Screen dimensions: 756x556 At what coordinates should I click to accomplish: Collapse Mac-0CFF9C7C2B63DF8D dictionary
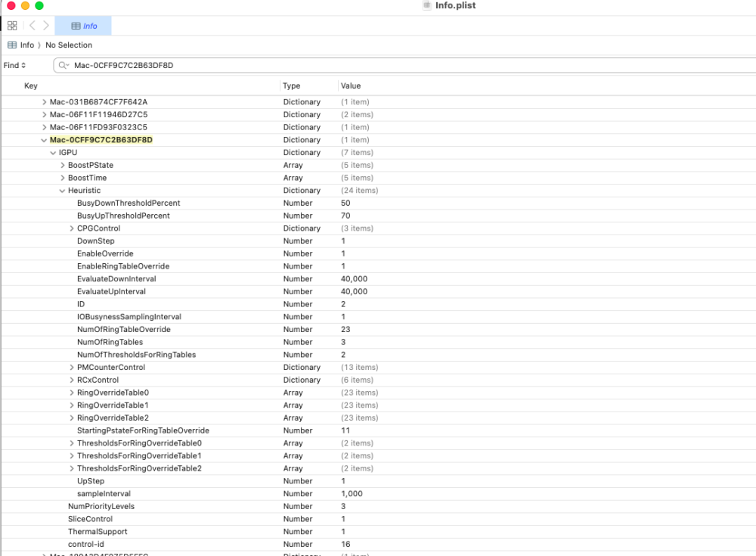click(x=44, y=140)
